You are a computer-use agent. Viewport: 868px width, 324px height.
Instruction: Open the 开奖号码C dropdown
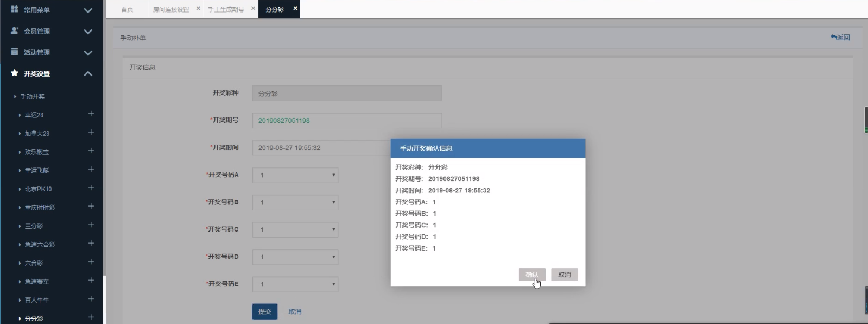click(x=295, y=229)
